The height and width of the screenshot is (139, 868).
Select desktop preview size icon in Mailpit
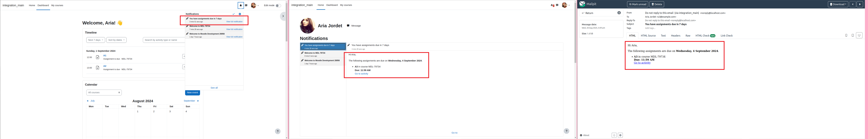click(859, 35)
